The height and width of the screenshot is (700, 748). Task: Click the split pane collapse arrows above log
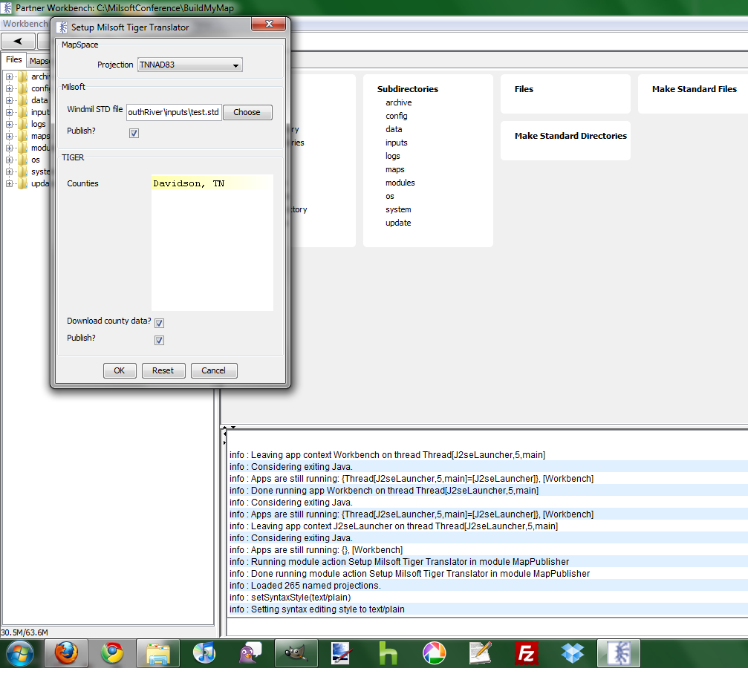click(x=228, y=428)
